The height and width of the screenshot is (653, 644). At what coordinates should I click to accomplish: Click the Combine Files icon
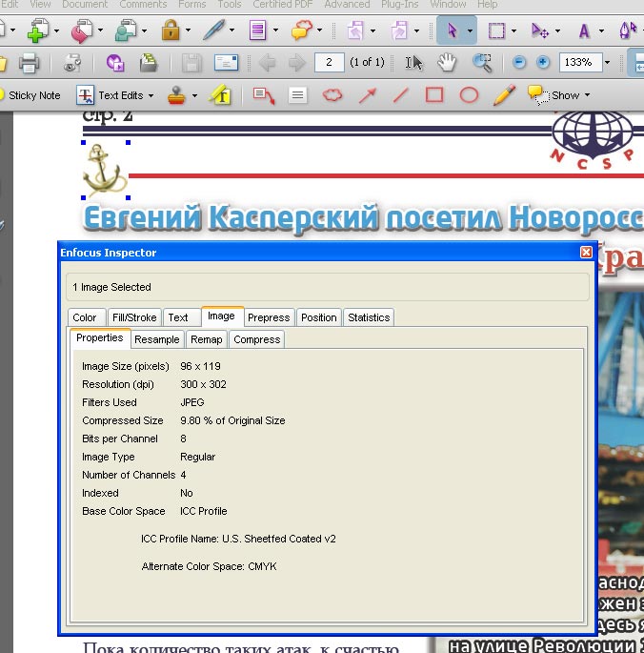[x=82, y=31]
